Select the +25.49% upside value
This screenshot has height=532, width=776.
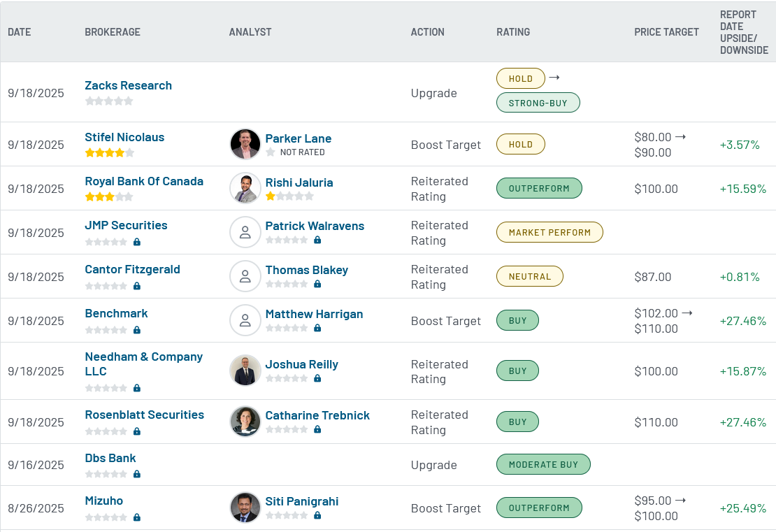pyautogui.click(x=743, y=509)
